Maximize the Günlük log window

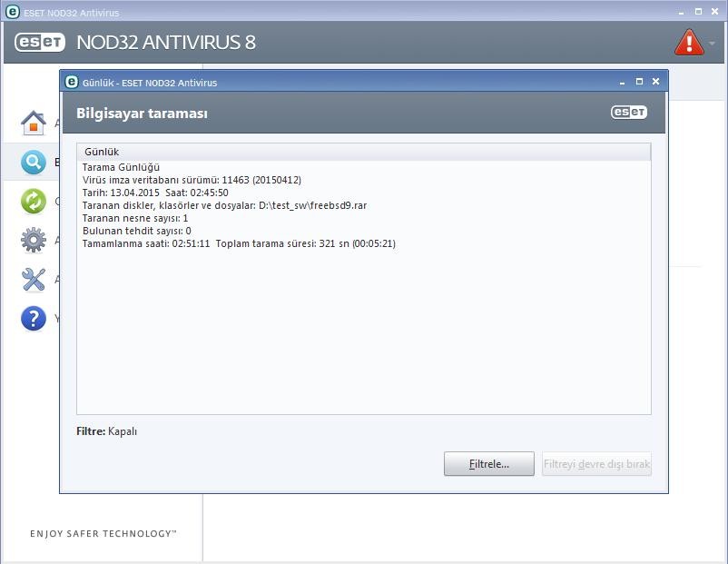(639, 82)
